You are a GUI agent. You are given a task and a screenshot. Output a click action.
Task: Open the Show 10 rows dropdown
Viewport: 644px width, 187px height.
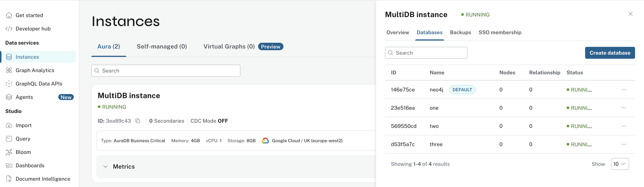pos(620,164)
